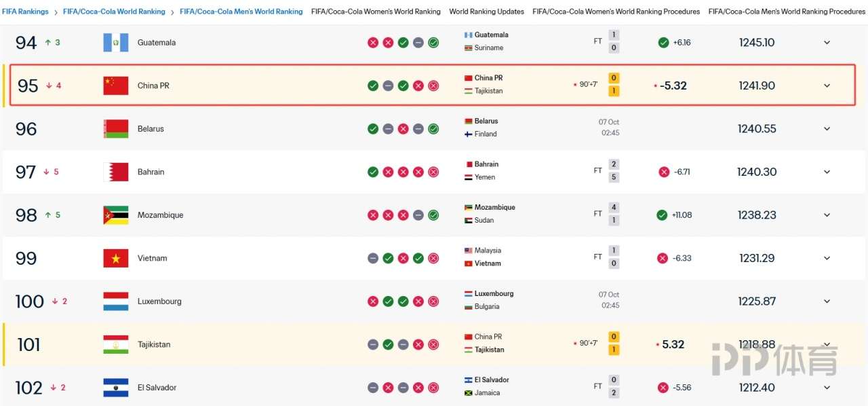Expand the Bahrain row using its chevron
The height and width of the screenshot is (406, 868).
(827, 172)
